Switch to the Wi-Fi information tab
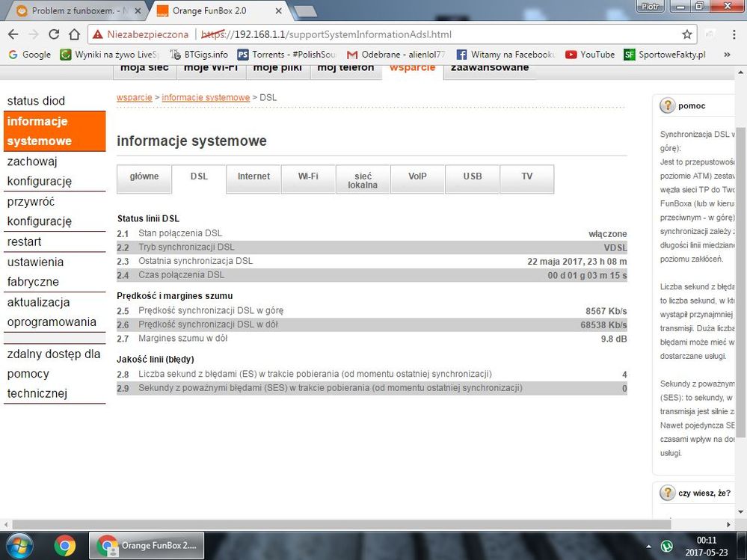The image size is (747, 560). click(308, 176)
